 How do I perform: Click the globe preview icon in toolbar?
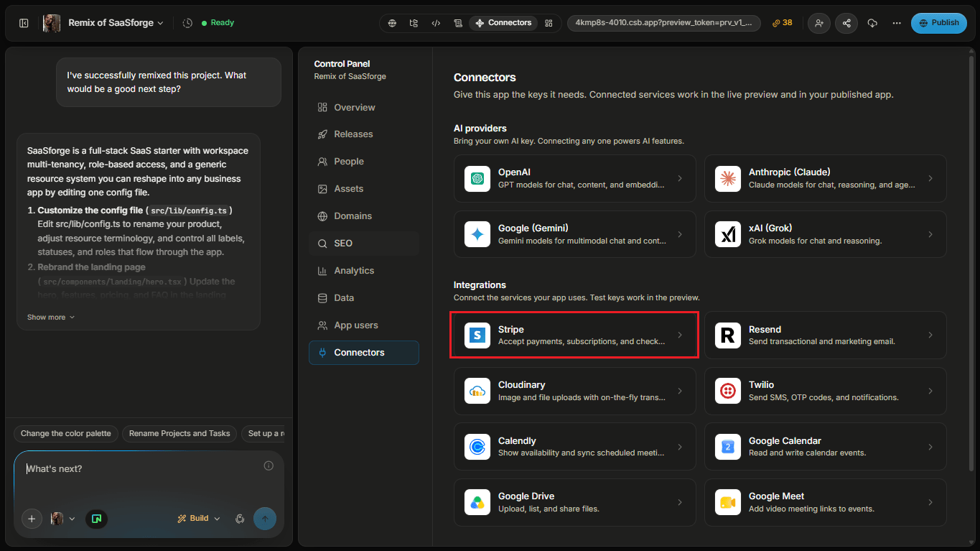[392, 23]
